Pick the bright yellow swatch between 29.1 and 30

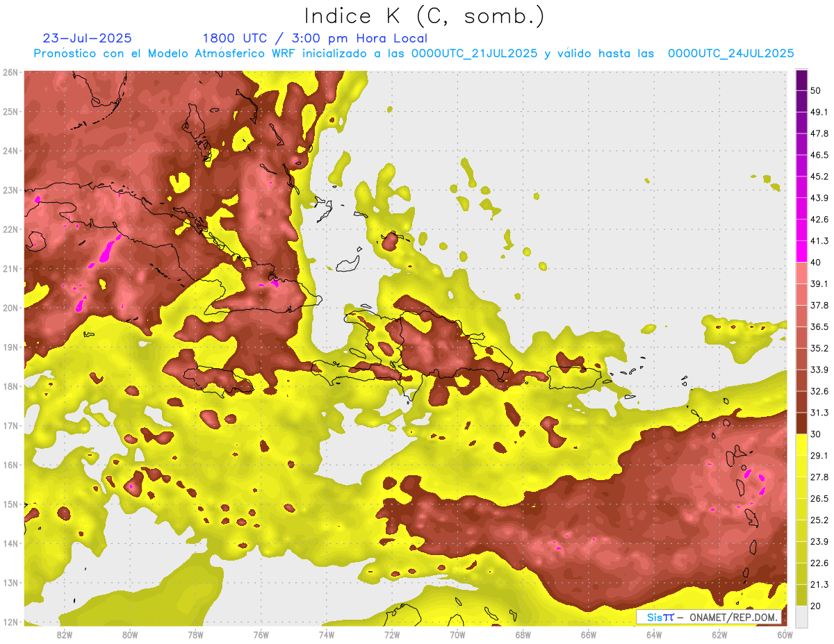coord(801,445)
